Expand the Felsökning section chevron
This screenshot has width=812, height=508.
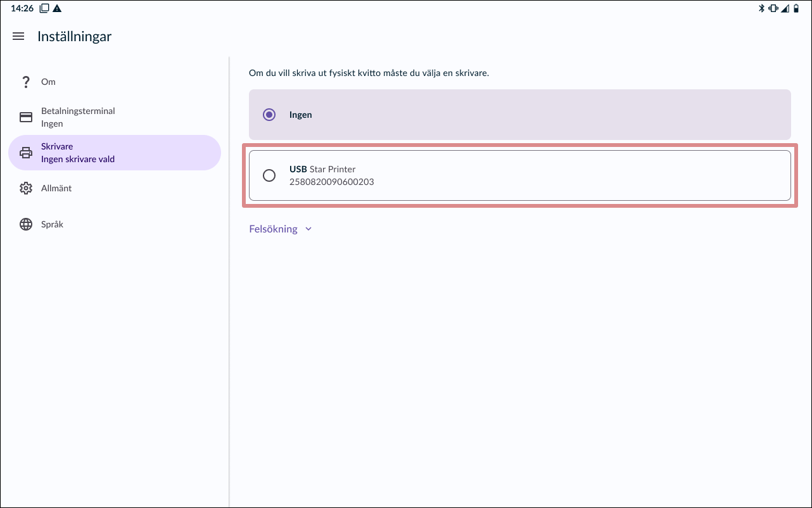tap(308, 229)
